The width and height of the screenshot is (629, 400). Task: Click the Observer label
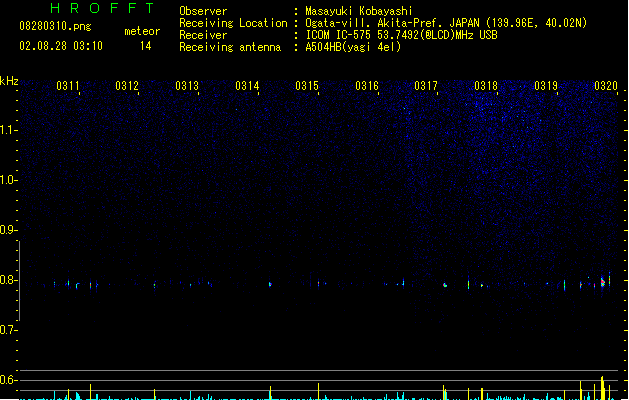tap(203, 11)
